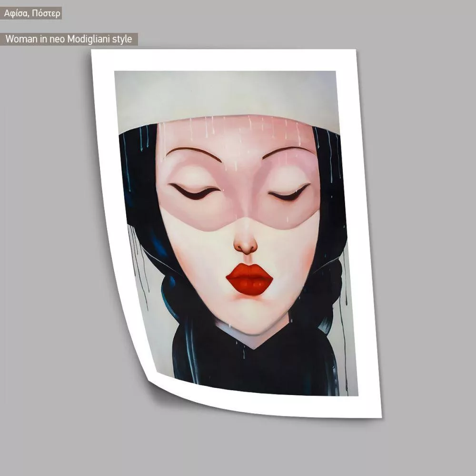
Task: Click the left eyebrow in the artwork
Action: (193, 152)
